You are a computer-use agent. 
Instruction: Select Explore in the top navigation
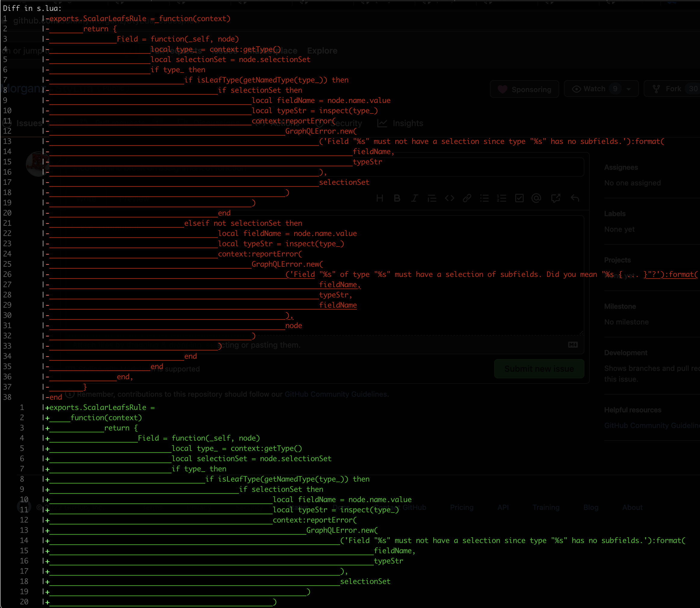click(x=322, y=51)
